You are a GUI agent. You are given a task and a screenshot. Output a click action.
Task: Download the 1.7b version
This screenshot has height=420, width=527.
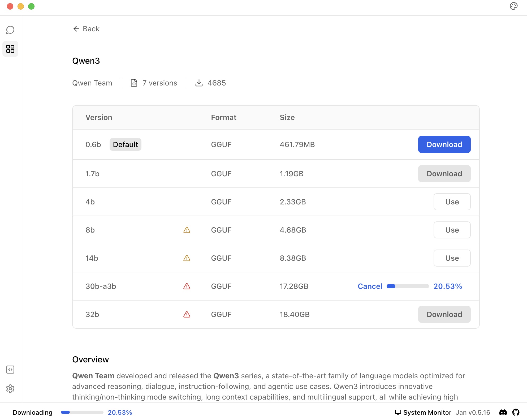point(444,174)
